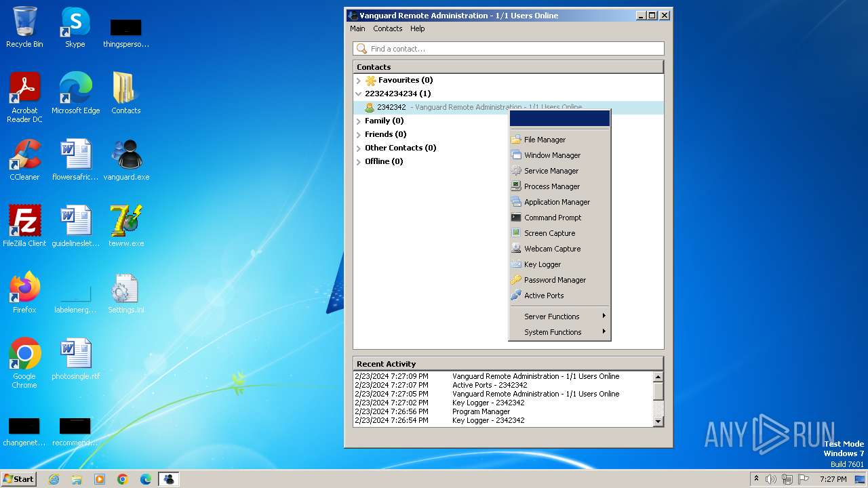
Task: Open Webcam Capture option
Action: pos(559,249)
